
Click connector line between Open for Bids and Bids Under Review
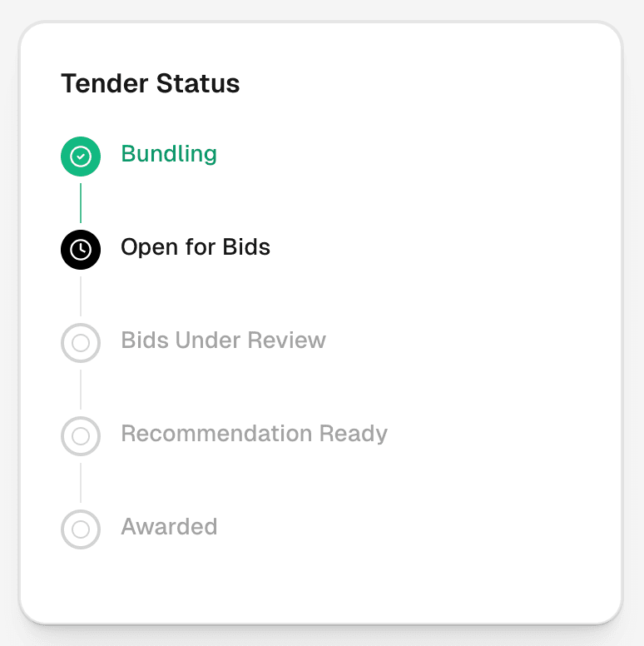(x=81, y=296)
